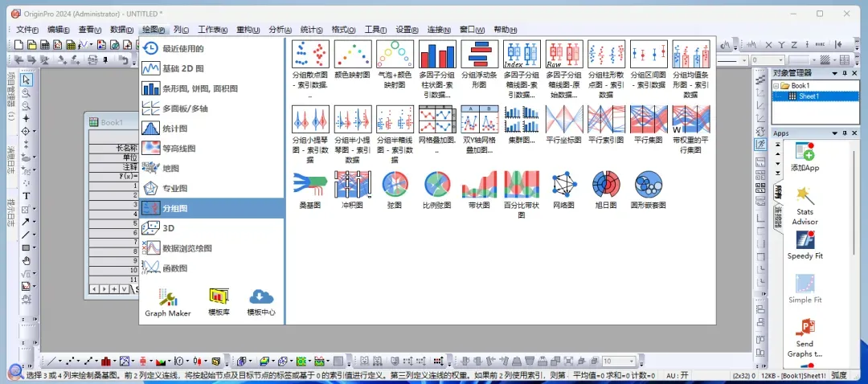Open the 文件 menu
Viewport: 868px width, 384px height.
(27, 30)
